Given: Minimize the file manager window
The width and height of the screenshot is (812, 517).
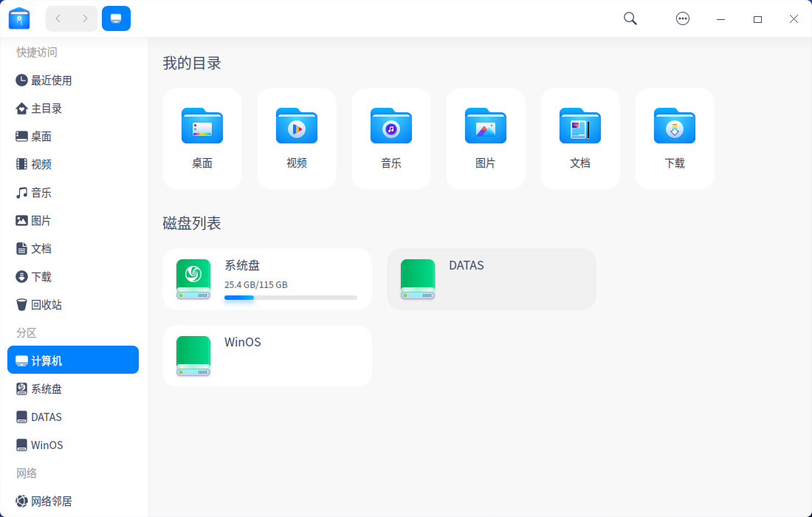Looking at the screenshot, I should pos(721,19).
